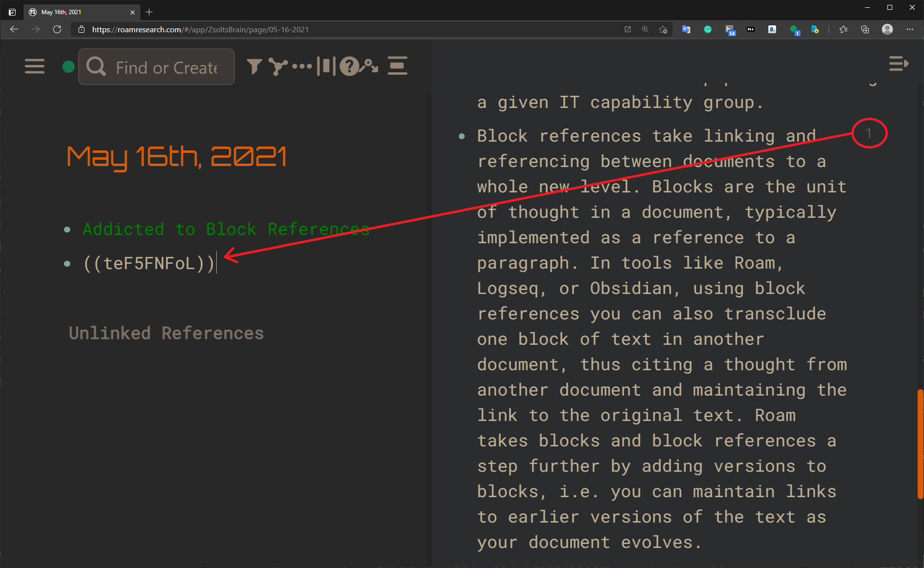This screenshot has width=924, height=568.
Task: Click the green sync status indicator
Action: pyautogui.click(x=68, y=66)
